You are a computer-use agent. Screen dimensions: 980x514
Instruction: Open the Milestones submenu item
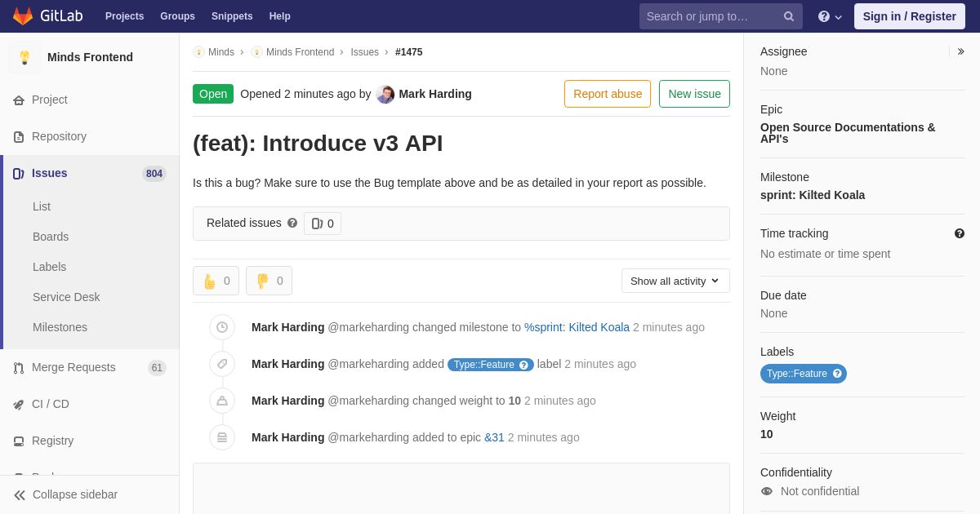60,327
